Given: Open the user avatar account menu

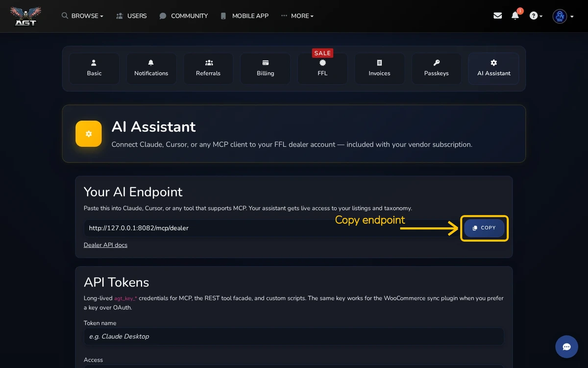Looking at the screenshot, I should pyautogui.click(x=563, y=16).
